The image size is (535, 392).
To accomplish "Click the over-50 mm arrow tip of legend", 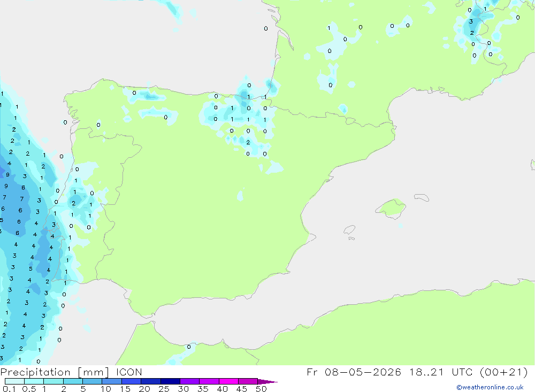I will (x=268, y=381).
